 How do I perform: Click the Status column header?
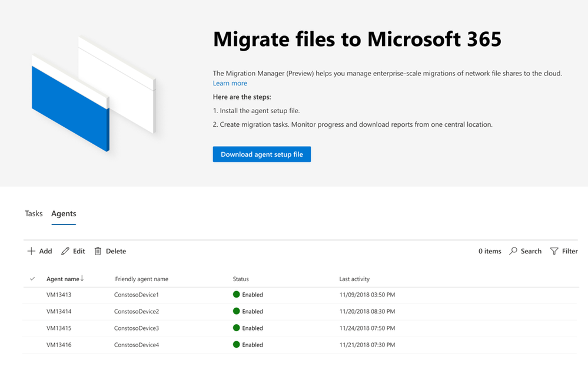241,279
